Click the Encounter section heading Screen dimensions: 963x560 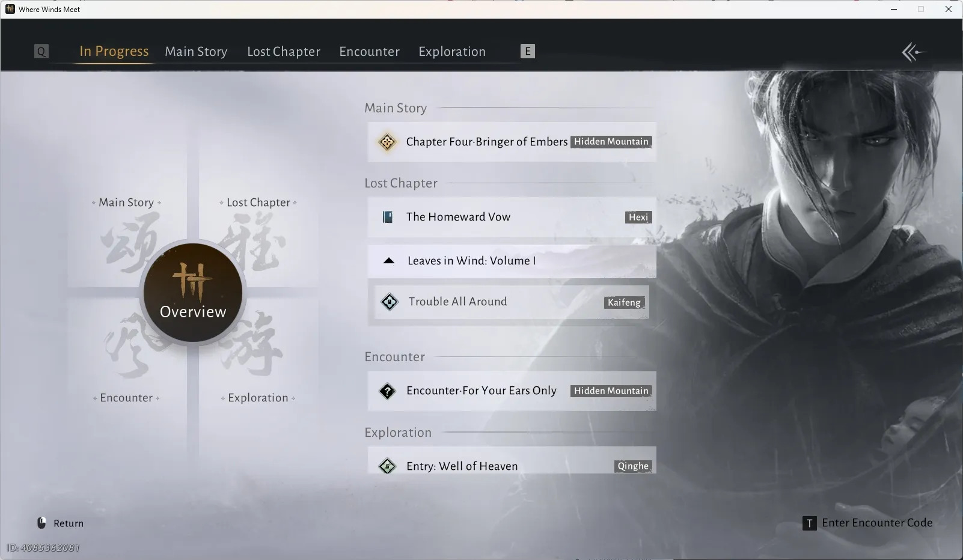[394, 357]
